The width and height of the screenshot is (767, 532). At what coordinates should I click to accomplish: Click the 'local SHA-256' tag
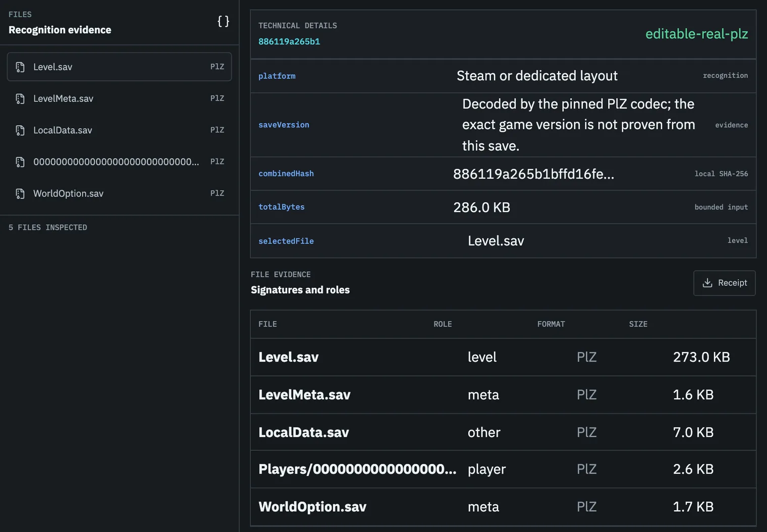coord(721,174)
